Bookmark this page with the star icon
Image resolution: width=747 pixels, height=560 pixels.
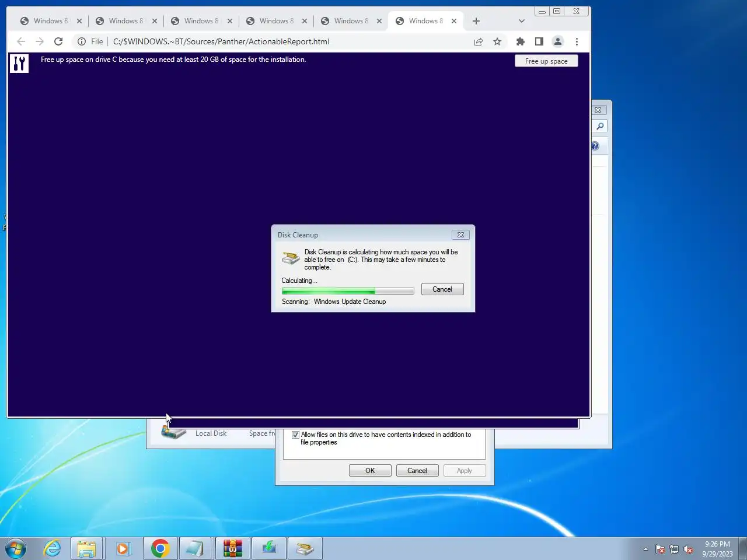(x=497, y=41)
